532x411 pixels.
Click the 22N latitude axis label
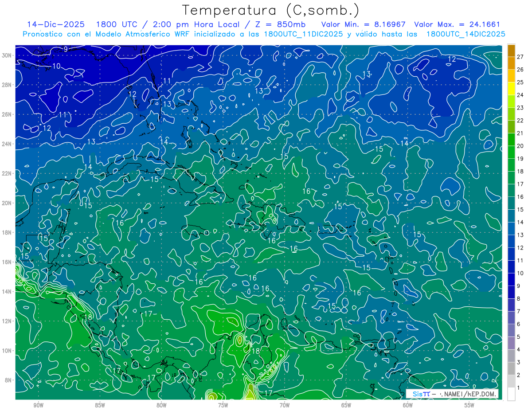tap(8, 173)
